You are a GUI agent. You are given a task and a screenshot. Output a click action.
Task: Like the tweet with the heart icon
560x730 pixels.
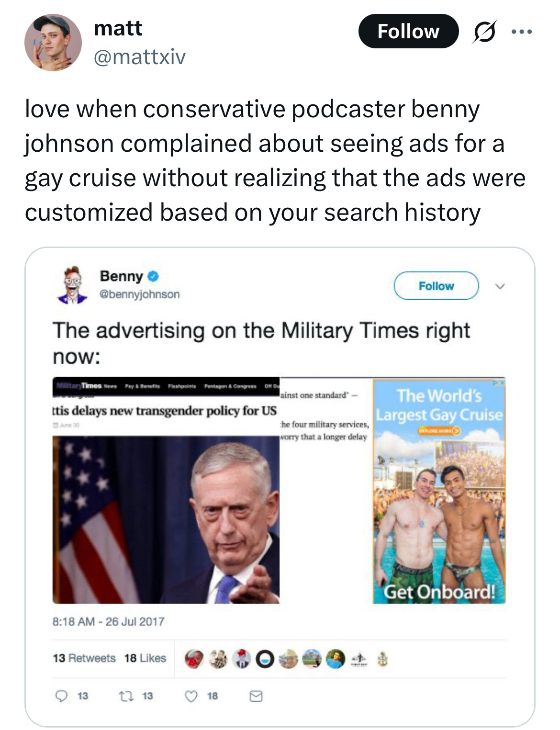pyautogui.click(x=191, y=696)
